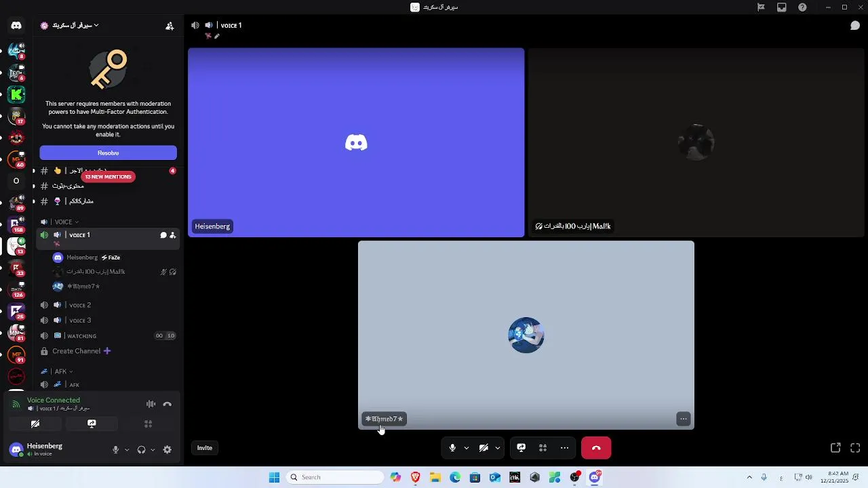Open options on Ahmed7 video tile
Viewport: 868px width, 488px height.
coord(683,419)
